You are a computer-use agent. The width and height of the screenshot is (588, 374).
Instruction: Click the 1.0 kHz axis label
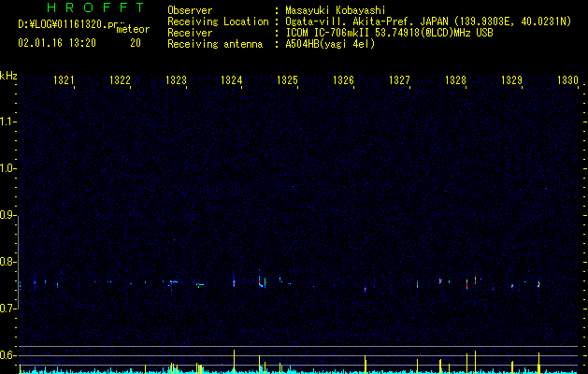click(x=7, y=169)
